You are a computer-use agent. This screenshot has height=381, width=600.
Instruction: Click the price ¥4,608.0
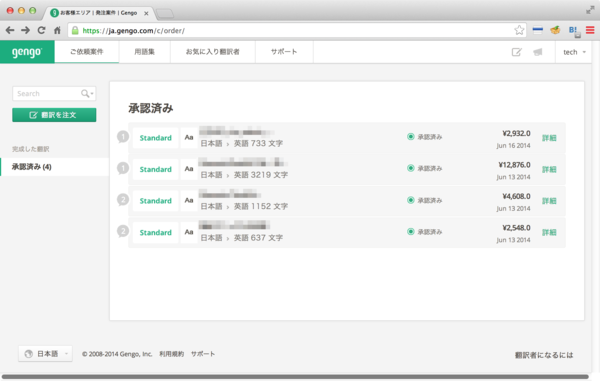(x=516, y=196)
